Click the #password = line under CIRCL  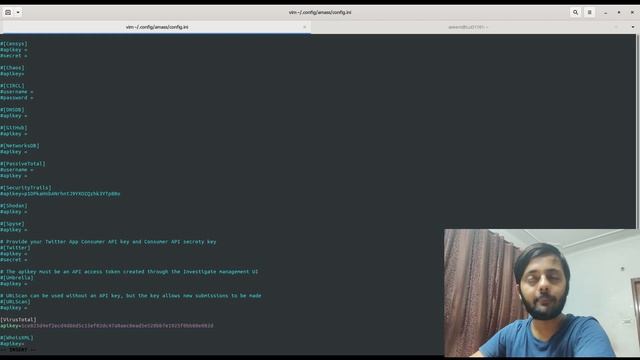click(x=17, y=98)
